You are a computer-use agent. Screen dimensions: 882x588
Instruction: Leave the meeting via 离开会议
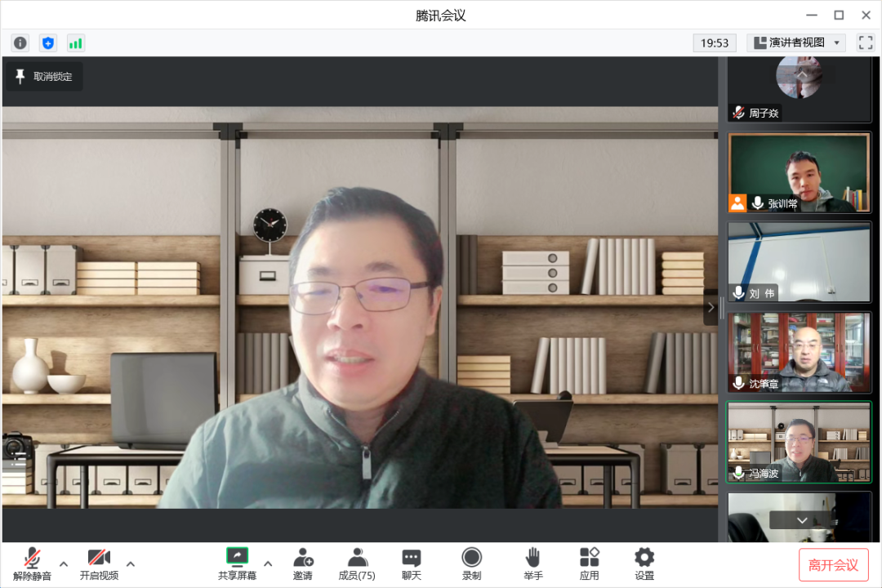[x=833, y=565]
